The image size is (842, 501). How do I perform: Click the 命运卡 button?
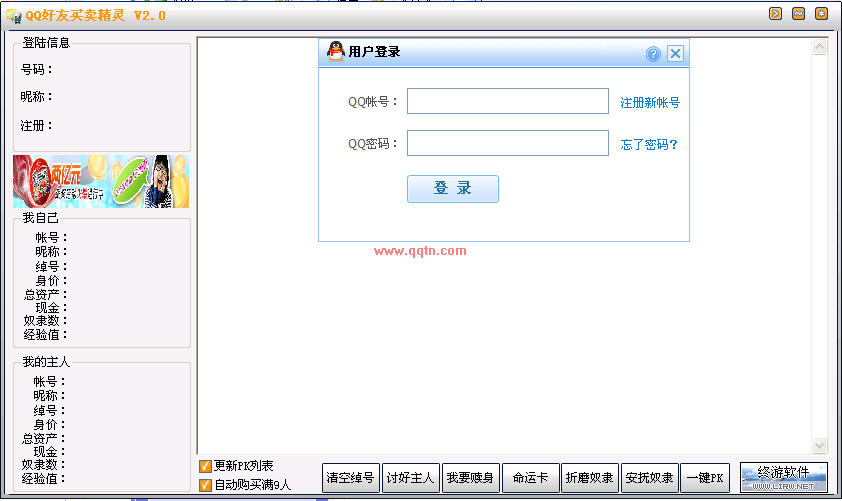(531, 477)
